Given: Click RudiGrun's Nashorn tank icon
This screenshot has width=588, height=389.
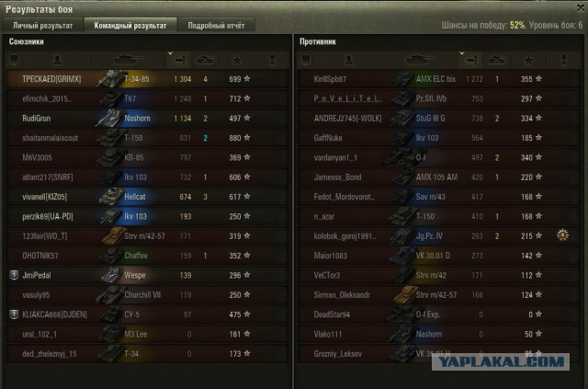Looking at the screenshot, I should pyautogui.click(x=108, y=118).
